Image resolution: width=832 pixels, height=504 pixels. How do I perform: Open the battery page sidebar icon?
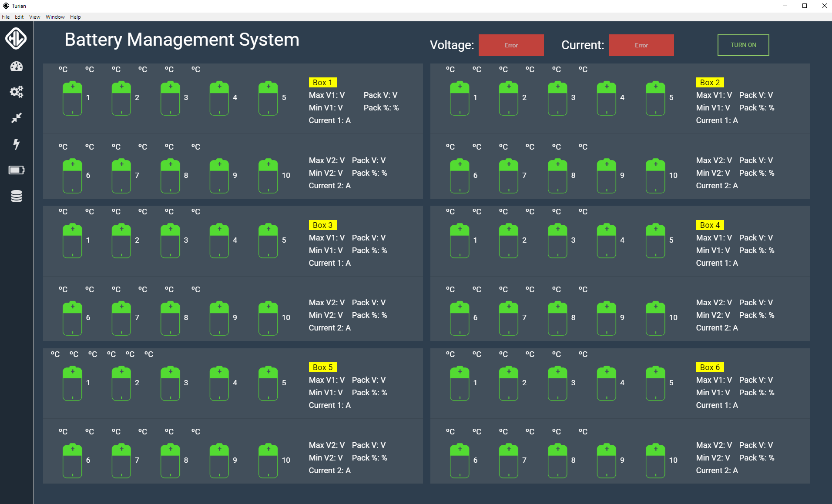(17, 170)
